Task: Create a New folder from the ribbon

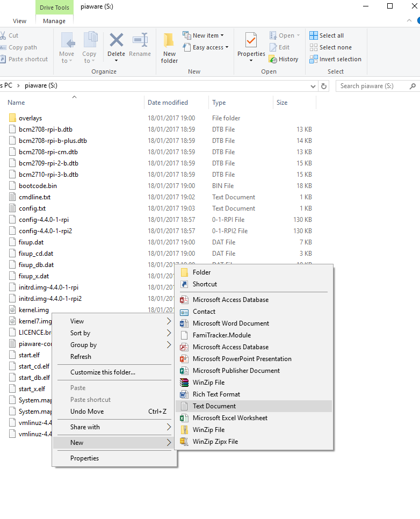Action: pos(169,47)
